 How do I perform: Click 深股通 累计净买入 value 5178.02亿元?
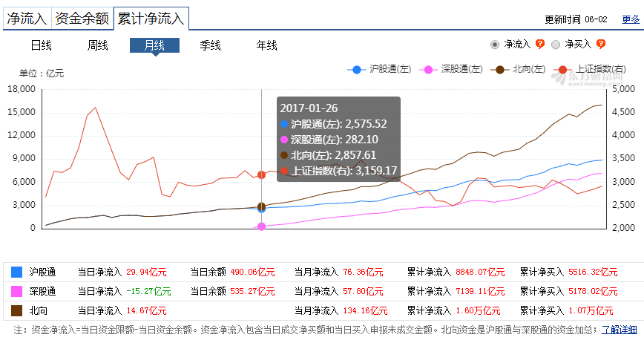point(593,291)
